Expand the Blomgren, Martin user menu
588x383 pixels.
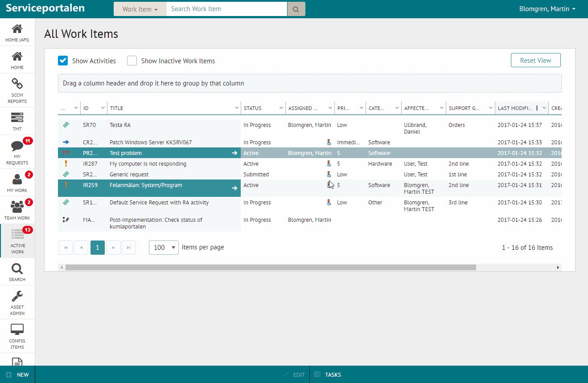click(x=547, y=9)
